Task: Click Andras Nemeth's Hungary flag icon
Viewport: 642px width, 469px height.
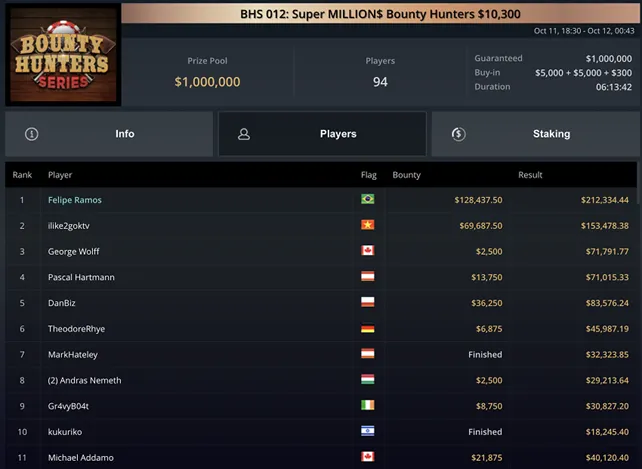Action: click(368, 380)
